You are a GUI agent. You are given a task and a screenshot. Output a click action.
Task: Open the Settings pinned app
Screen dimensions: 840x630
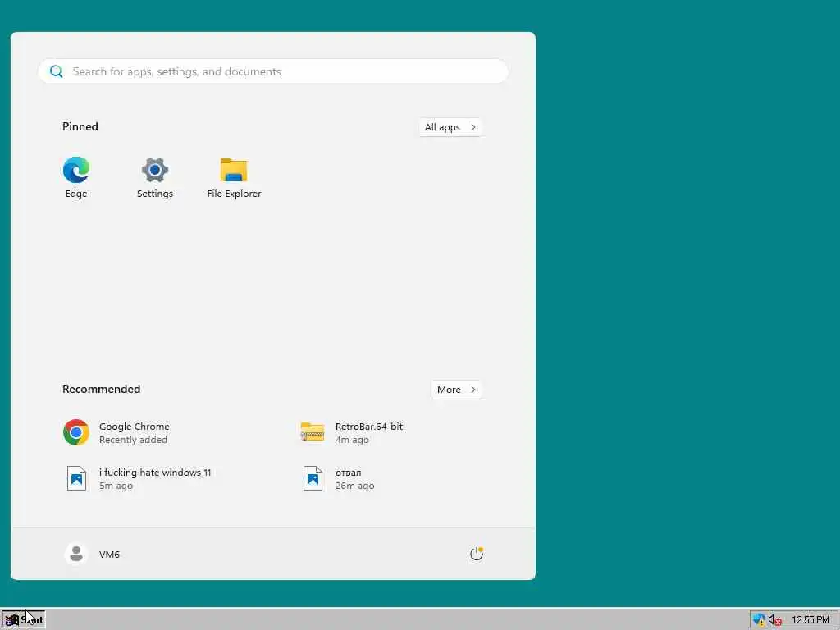[x=155, y=177]
